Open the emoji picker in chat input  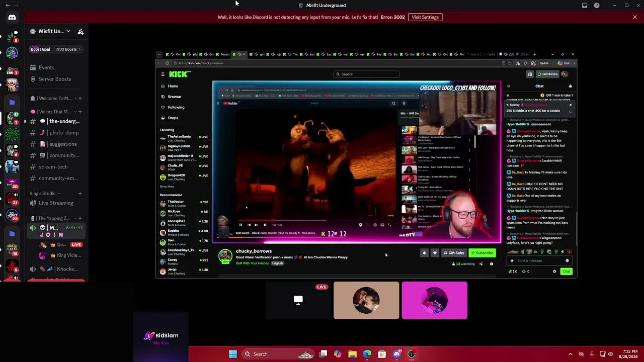[567, 261]
